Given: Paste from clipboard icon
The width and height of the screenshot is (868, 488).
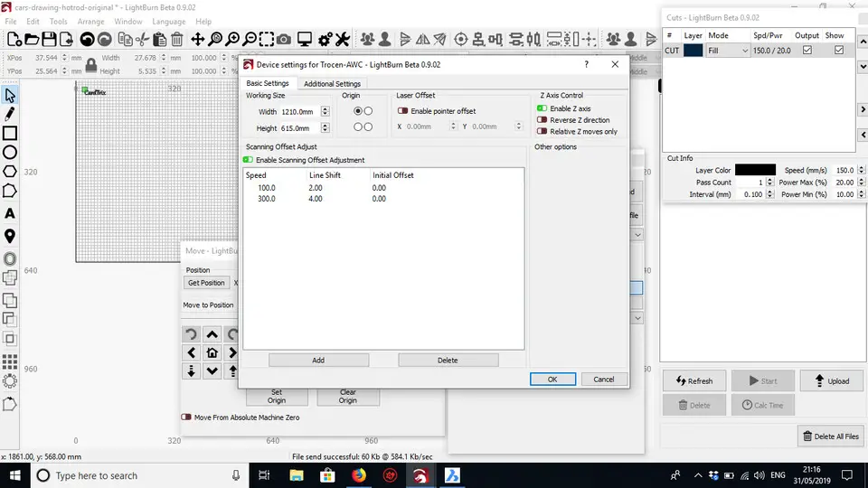Looking at the screenshot, I should coord(159,39).
